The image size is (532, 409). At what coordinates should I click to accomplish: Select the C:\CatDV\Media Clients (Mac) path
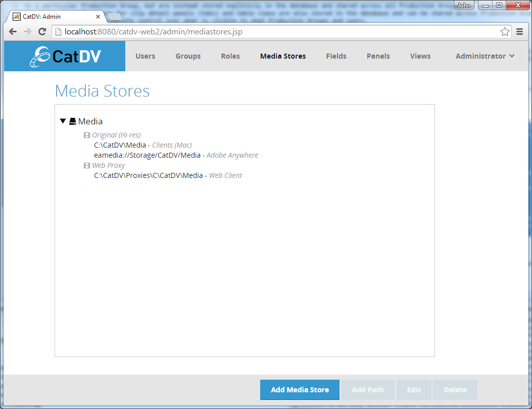(x=143, y=145)
